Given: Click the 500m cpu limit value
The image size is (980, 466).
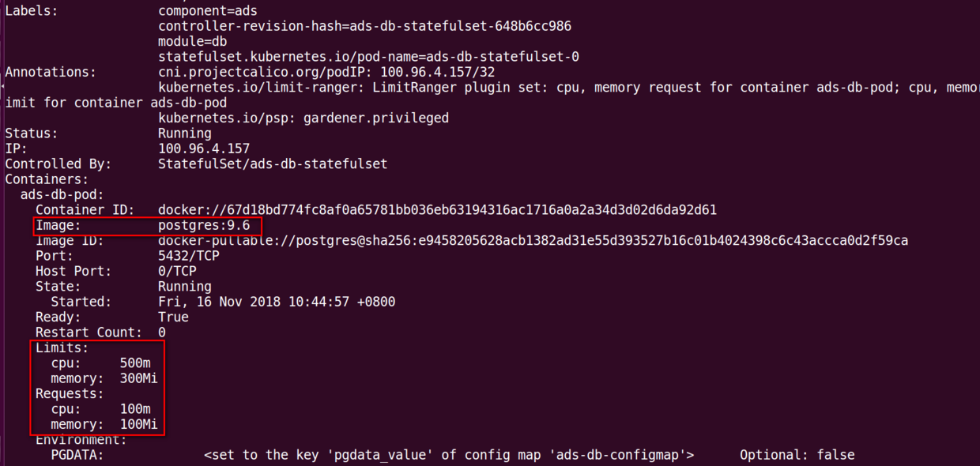Looking at the screenshot, I should (135, 363).
